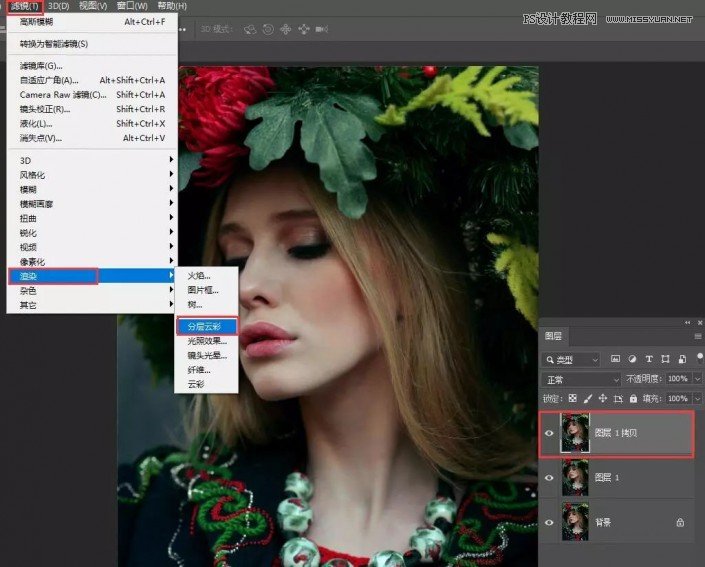Click the 填充 100% fill field
This screenshot has width=705, height=567.
click(678, 398)
